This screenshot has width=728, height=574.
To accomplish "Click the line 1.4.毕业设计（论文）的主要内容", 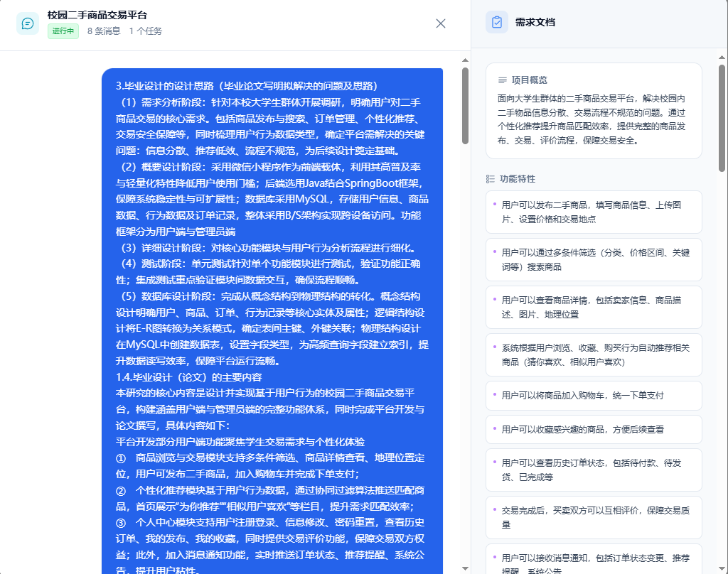I will [x=189, y=377].
